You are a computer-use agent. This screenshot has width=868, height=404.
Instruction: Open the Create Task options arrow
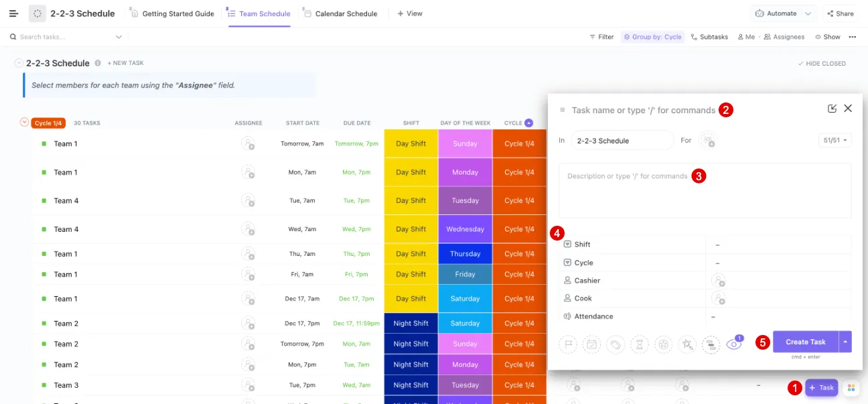point(845,342)
